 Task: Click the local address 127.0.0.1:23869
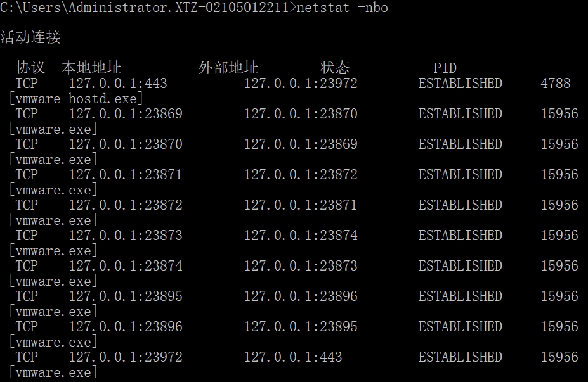point(125,113)
